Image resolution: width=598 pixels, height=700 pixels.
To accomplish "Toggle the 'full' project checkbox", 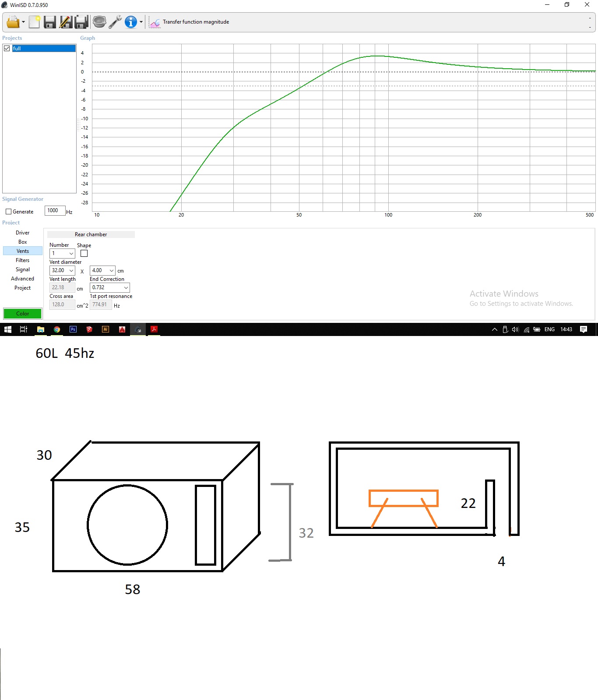I will (7, 49).
